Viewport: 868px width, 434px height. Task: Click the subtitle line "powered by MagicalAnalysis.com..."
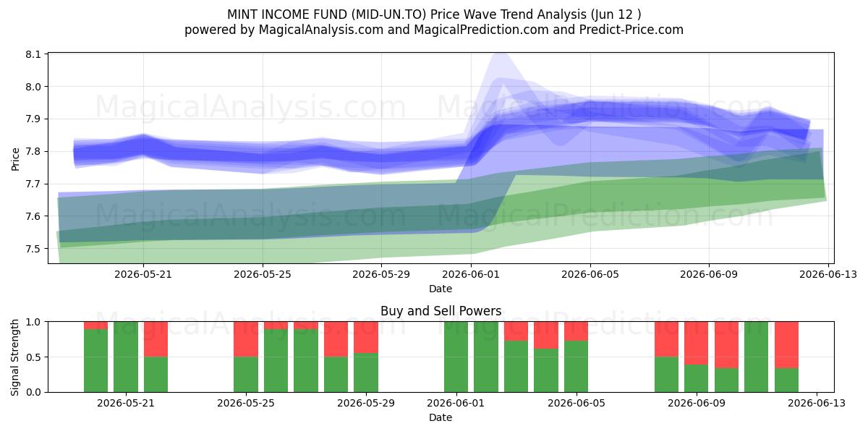click(x=434, y=30)
